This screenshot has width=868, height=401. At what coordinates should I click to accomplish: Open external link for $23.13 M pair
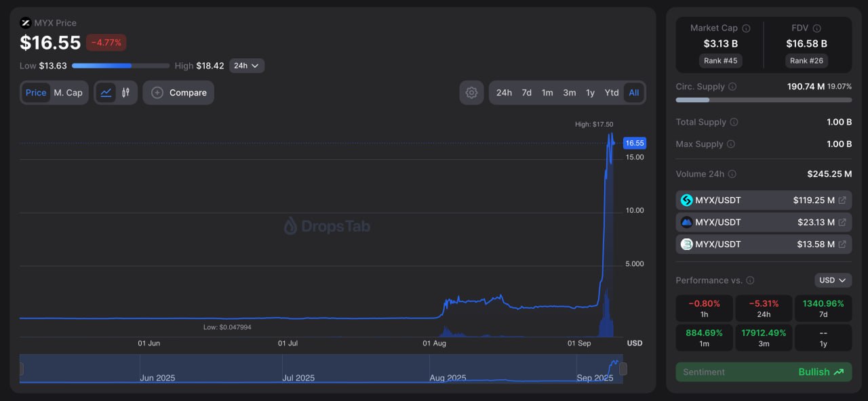point(842,222)
